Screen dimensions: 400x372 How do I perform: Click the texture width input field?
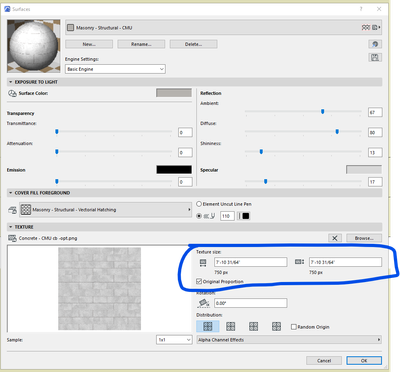pos(250,262)
